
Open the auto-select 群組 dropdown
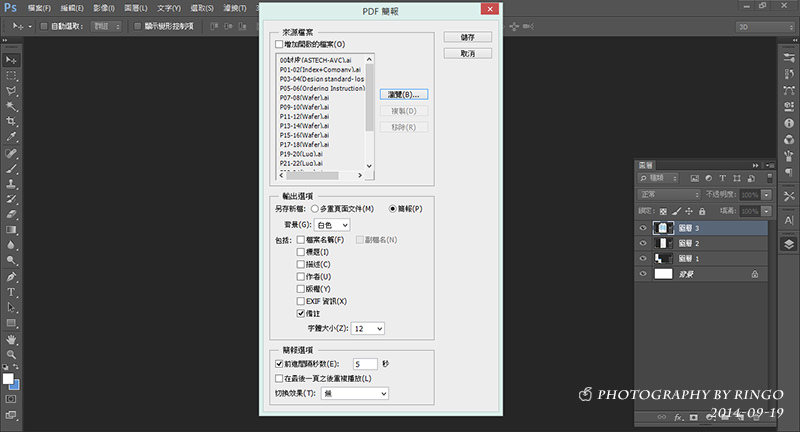[107, 26]
